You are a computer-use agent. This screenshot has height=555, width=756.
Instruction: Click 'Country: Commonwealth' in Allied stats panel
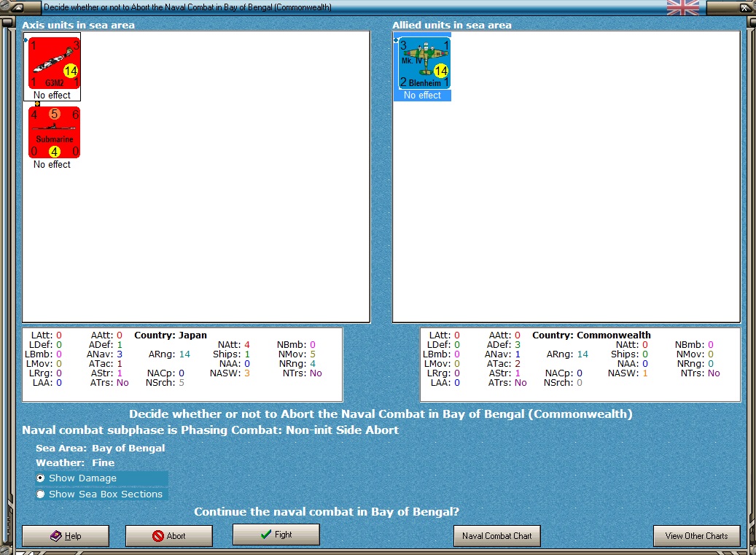pyautogui.click(x=591, y=335)
